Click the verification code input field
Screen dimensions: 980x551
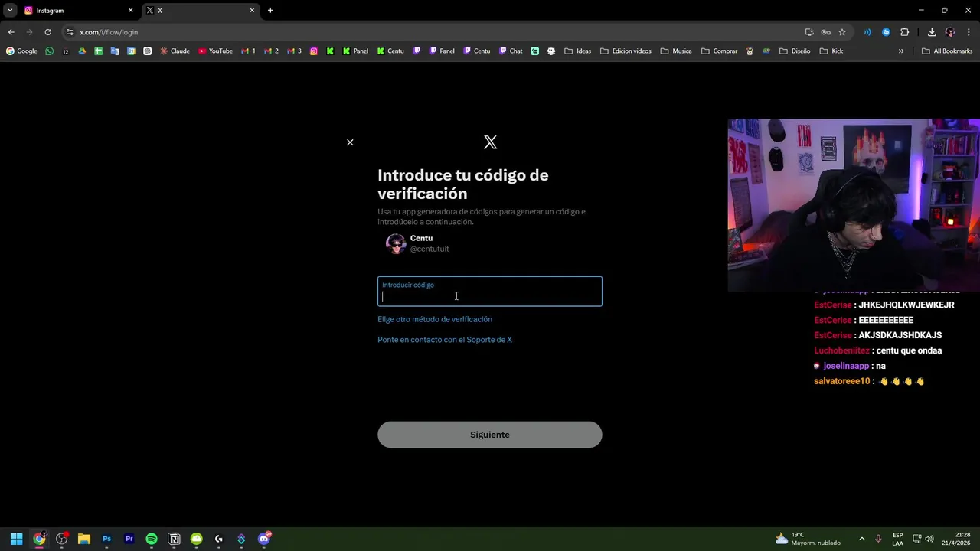point(490,292)
